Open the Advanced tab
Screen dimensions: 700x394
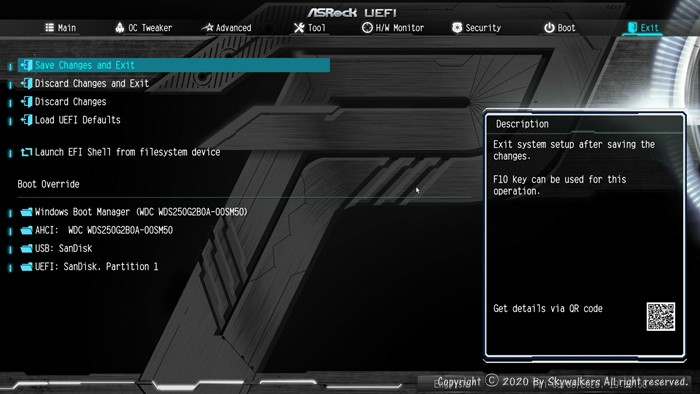point(226,28)
